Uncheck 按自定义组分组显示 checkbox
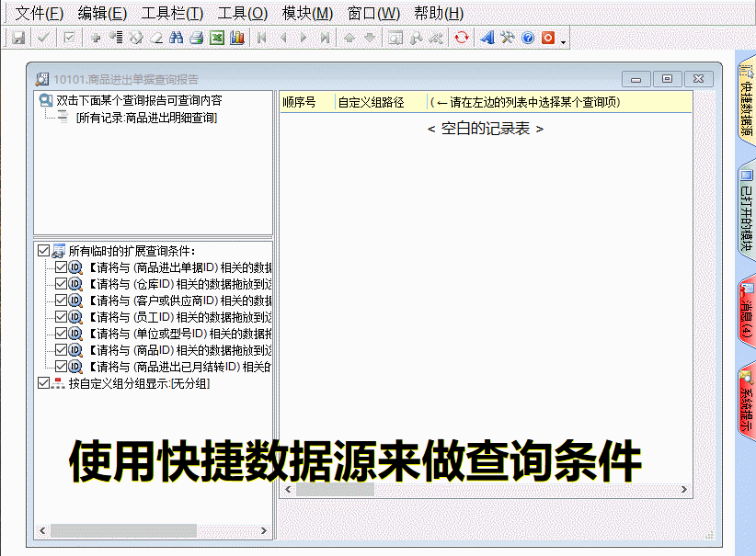 43,383
